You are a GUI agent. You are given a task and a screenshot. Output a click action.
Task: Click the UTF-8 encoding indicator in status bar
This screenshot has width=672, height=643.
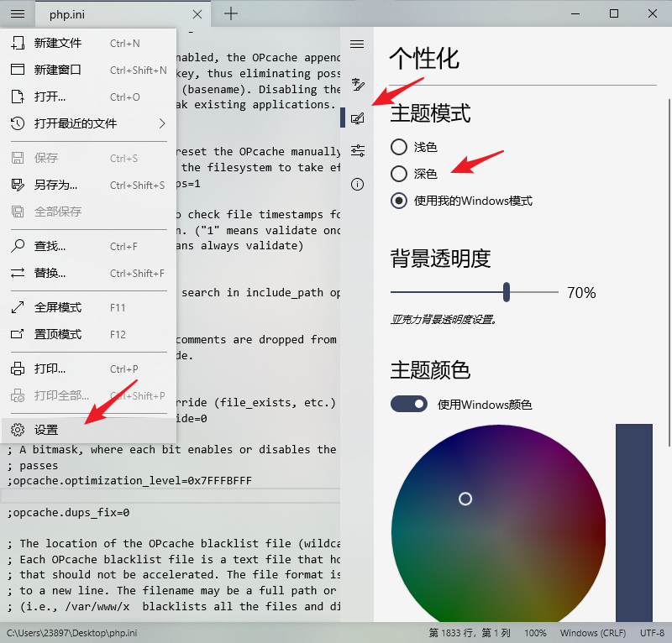(651, 633)
